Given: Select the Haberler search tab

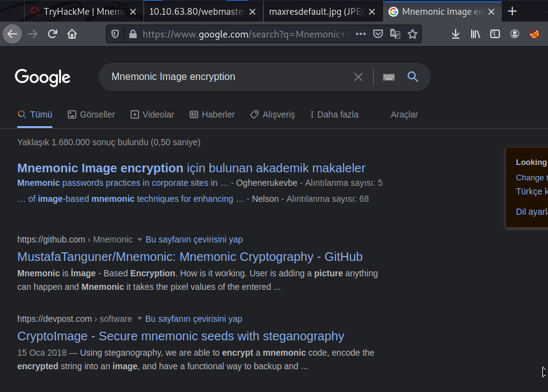Looking at the screenshot, I should tap(212, 114).
